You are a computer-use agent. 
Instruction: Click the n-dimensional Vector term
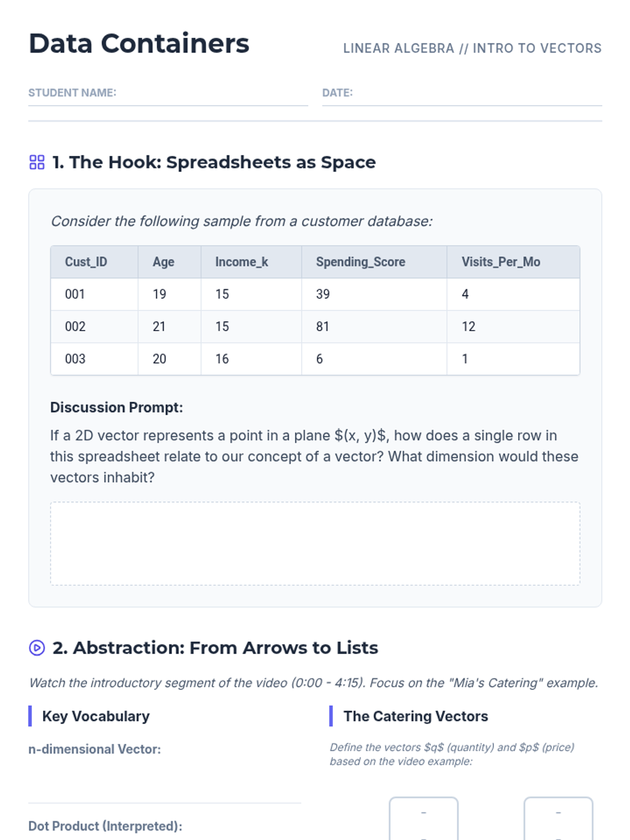click(x=94, y=749)
